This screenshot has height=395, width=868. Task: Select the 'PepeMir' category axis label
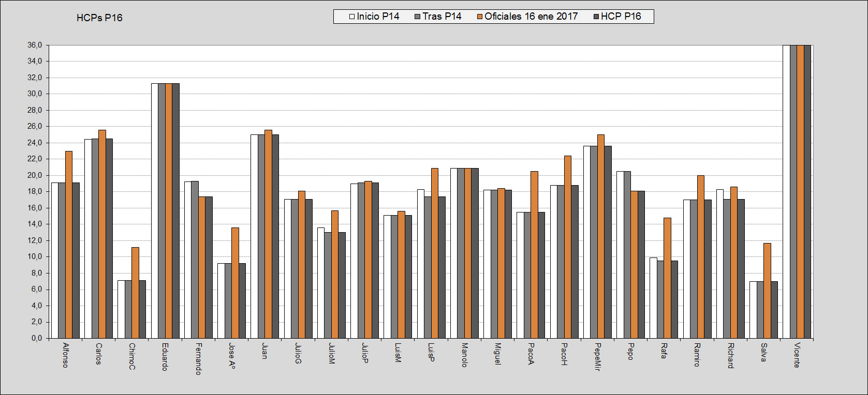pos(597,357)
